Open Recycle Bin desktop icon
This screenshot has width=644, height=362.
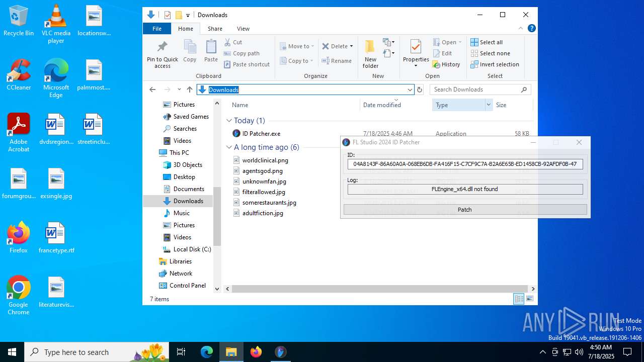coord(19,21)
